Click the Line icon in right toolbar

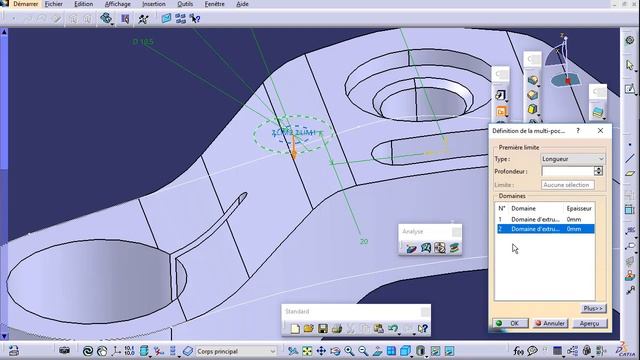pos(630,158)
